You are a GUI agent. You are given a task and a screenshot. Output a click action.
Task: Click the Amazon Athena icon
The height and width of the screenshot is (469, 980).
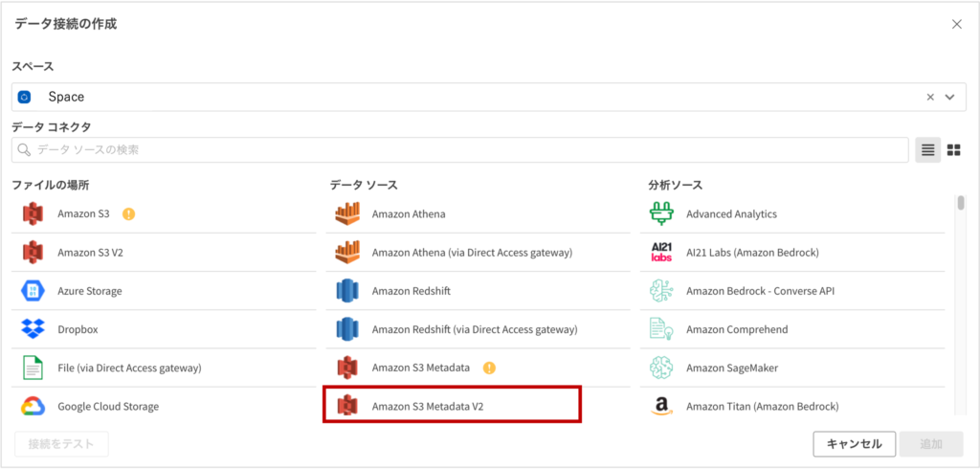347,213
